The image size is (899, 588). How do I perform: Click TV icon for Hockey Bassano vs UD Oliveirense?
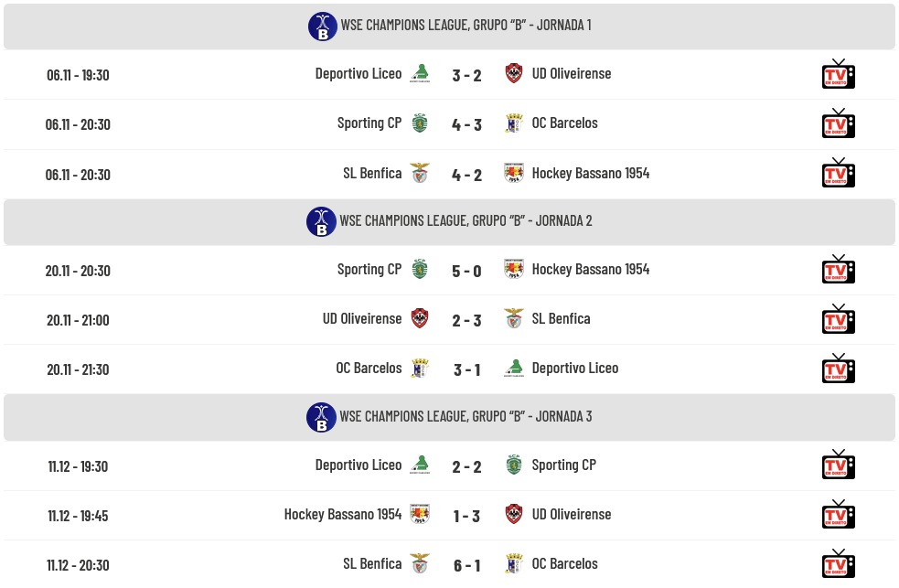click(x=838, y=515)
